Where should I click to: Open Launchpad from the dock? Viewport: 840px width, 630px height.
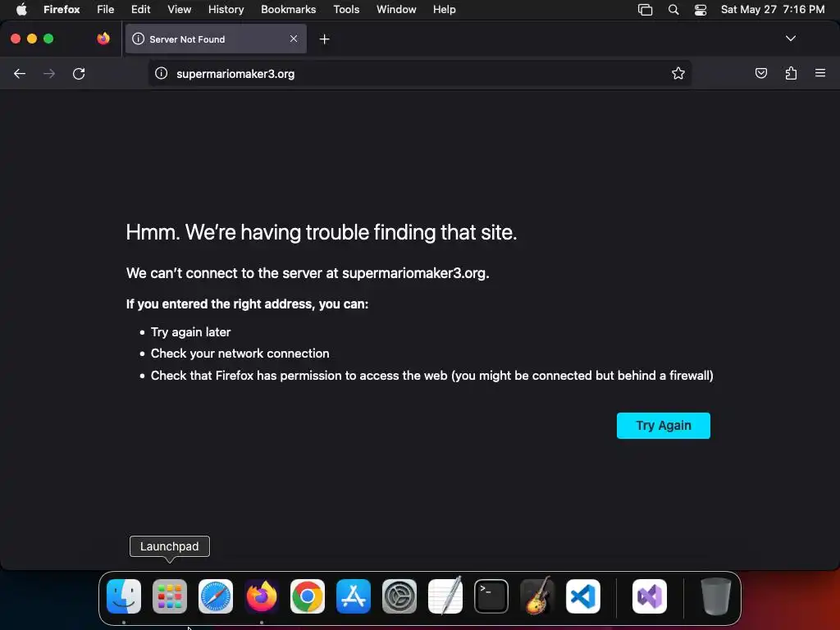click(x=170, y=596)
